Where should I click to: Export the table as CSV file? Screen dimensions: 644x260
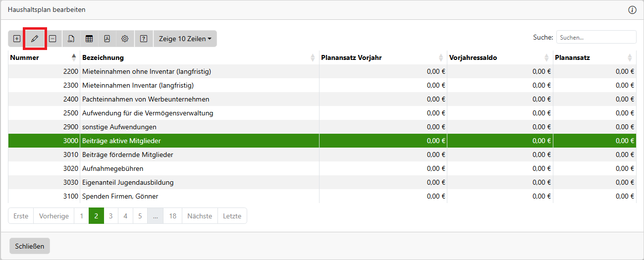pos(71,39)
